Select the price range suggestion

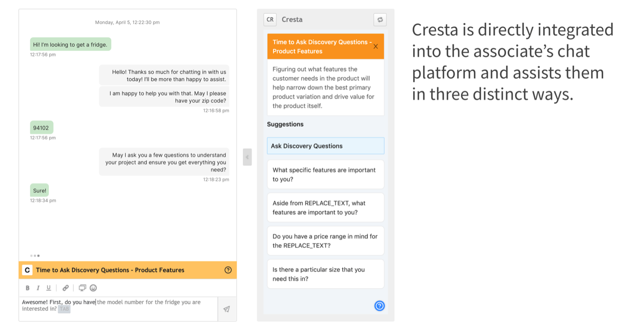coord(325,241)
